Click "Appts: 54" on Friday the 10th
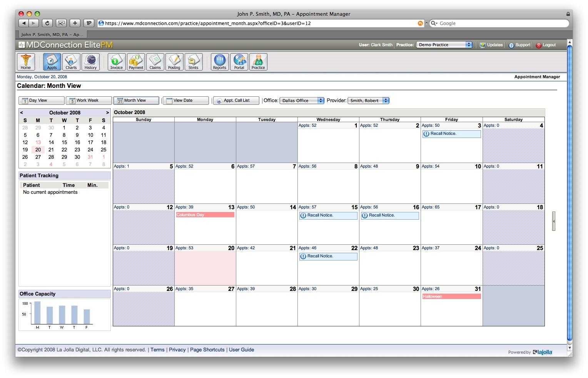 pyautogui.click(x=431, y=166)
